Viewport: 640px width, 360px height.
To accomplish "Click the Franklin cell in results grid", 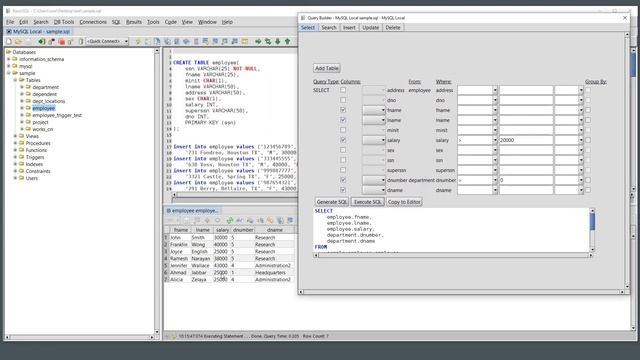I will pos(179,244).
